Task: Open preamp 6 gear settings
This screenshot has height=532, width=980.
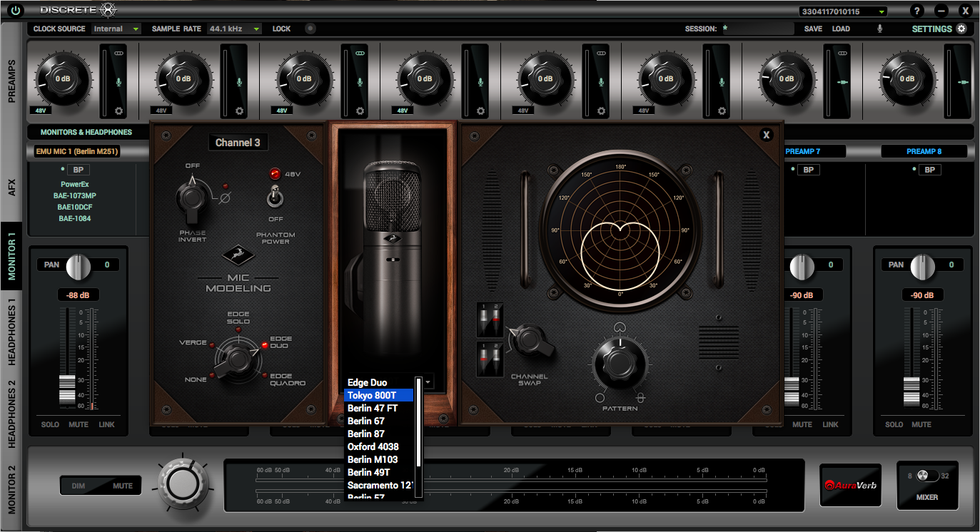Action: (722, 111)
